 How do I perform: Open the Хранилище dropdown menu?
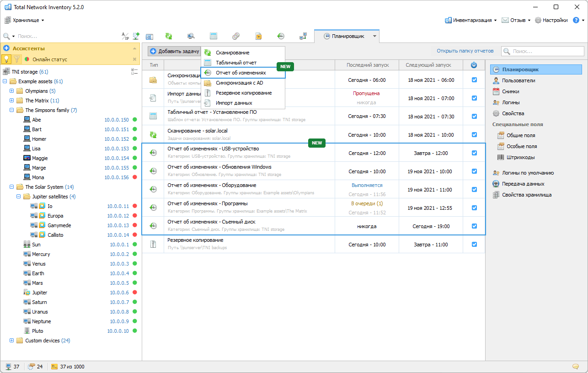[x=24, y=20]
